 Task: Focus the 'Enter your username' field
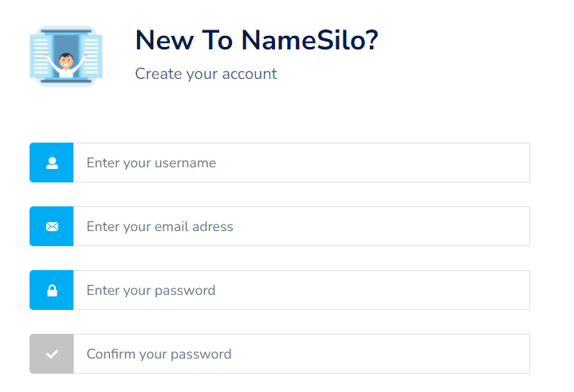[x=301, y=163]
